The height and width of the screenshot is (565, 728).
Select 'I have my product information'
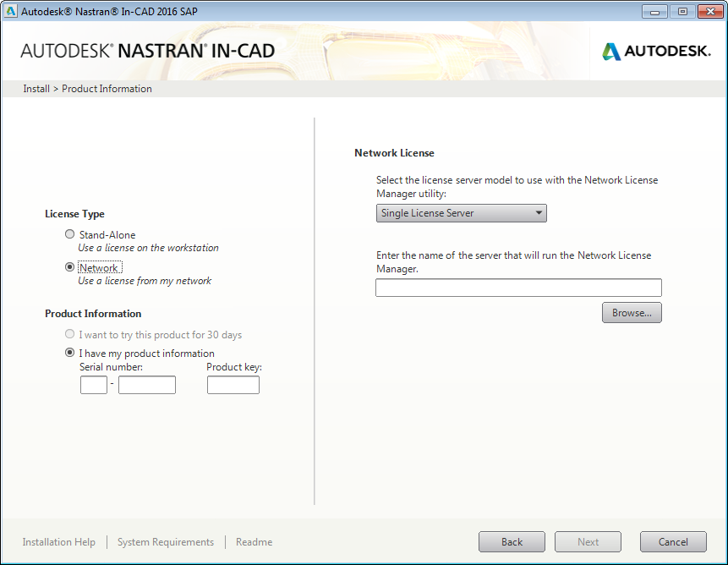pyautogui.click(x=69, y=353)
